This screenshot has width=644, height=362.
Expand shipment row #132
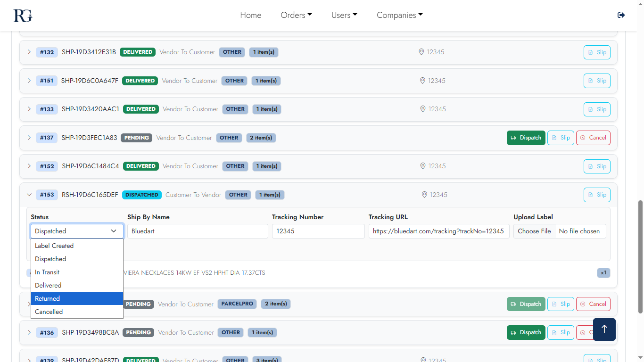tap(29, 52)
